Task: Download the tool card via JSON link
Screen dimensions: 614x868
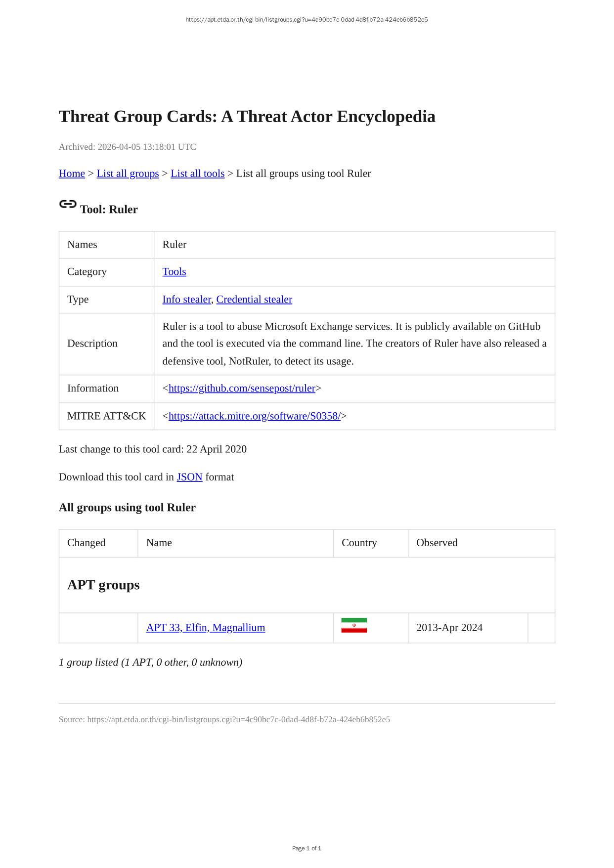Action: [x=189, y=477]
